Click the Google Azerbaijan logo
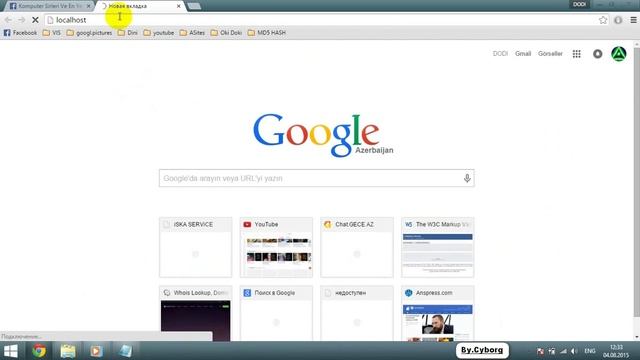The width and height of the screenshot is (640, 360). (x=322, y=136)
